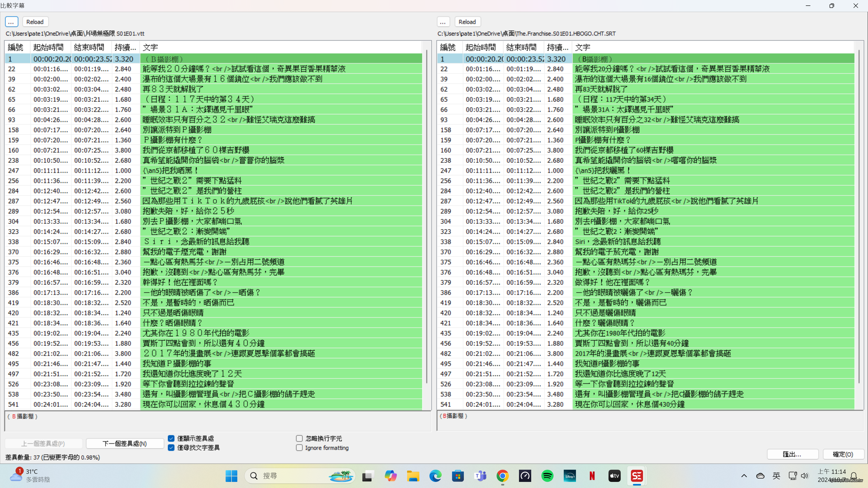
Task: Disable 僅尋找文字差異 option
Action: pos(172,448)
